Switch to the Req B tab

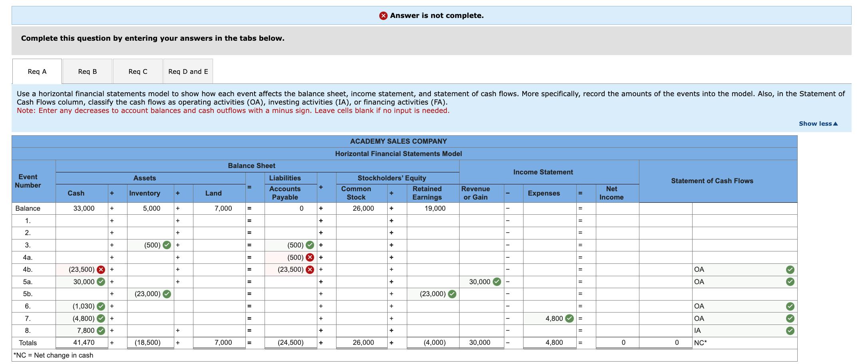click(88, 71)
